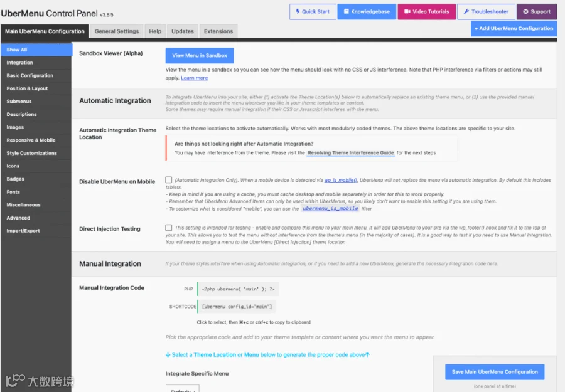
Task: Switch to the General Settings tab
Action: (x=117, y=31)
